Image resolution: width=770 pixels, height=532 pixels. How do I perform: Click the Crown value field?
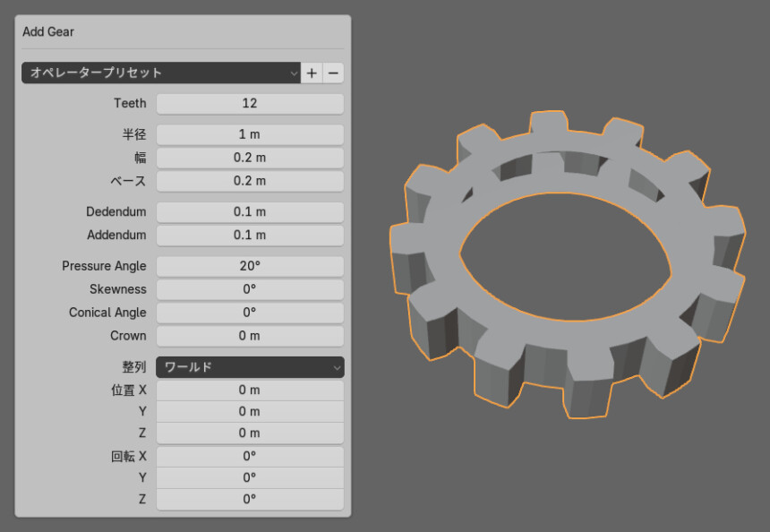[x=250, y=336]
